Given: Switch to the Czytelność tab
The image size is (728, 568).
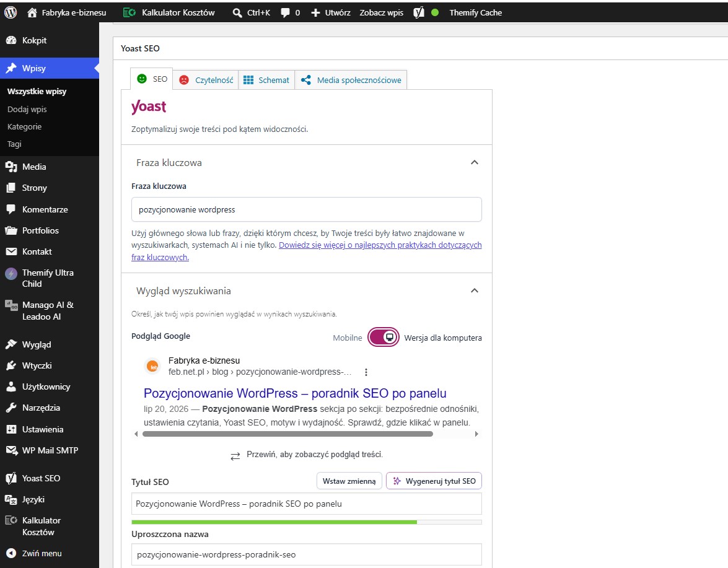Looking at the screenshot, I should (206, 80).
